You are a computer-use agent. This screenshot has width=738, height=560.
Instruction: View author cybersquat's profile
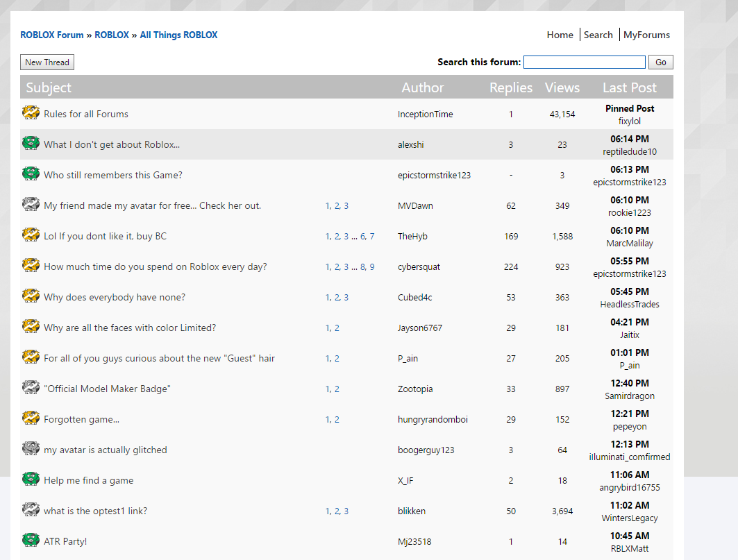tap(419, 267)
